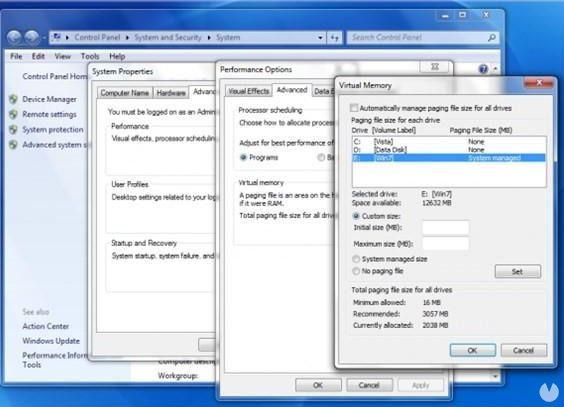Click the refresh button beside address bar
564x407 pixels.
click(x=335, y=37)
